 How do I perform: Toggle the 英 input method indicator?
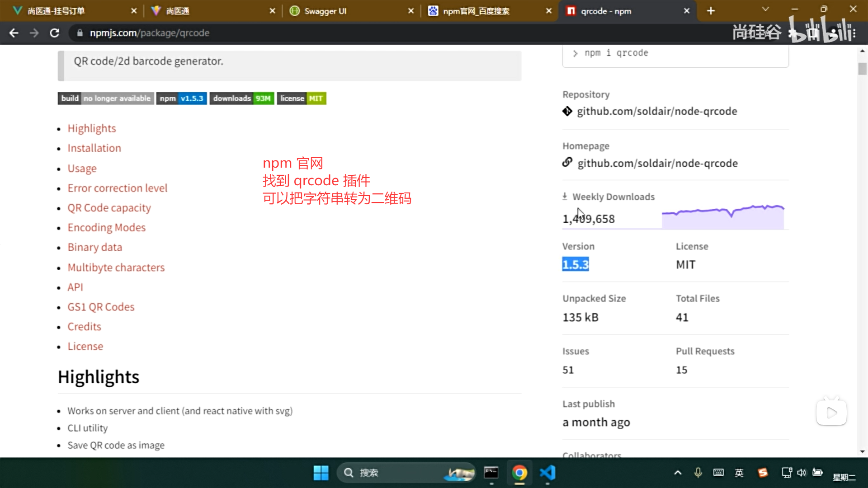739,473
